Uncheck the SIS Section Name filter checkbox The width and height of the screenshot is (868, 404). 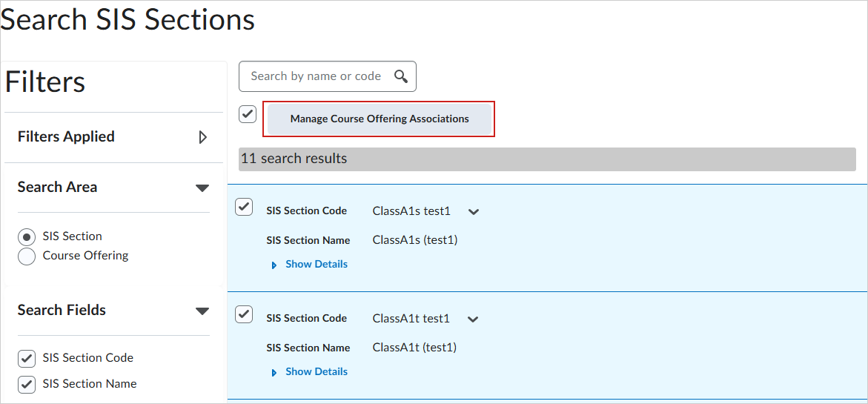coord(27,384)
